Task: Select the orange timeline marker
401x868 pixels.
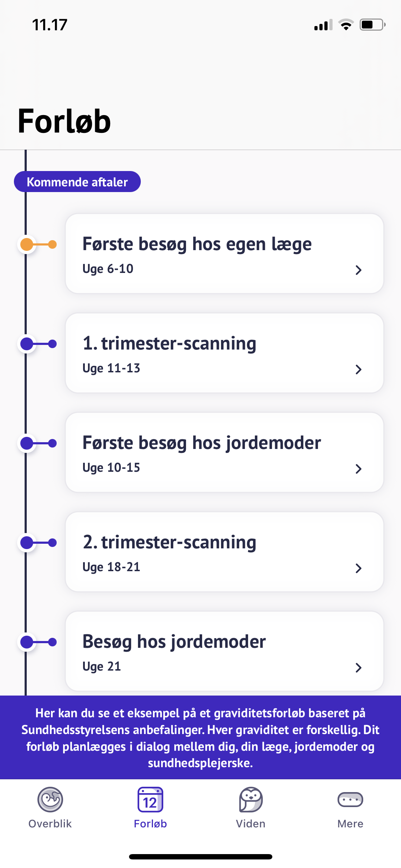Action: (x=27, y=244)
